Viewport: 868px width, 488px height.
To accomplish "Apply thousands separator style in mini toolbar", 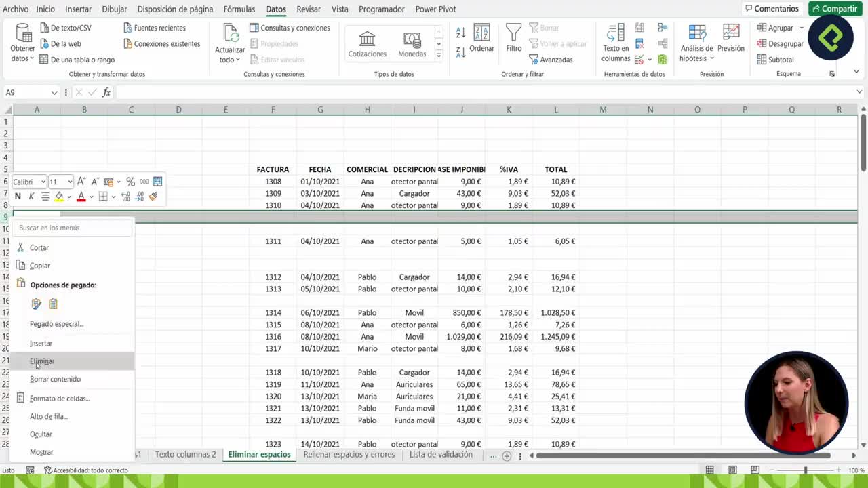I will [144, 181].
